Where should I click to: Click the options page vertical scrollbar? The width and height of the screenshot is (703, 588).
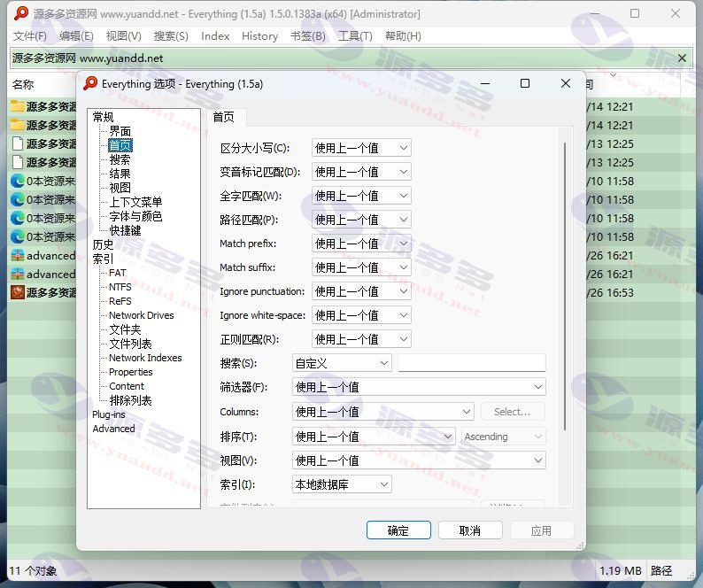(x=565, y=287)
